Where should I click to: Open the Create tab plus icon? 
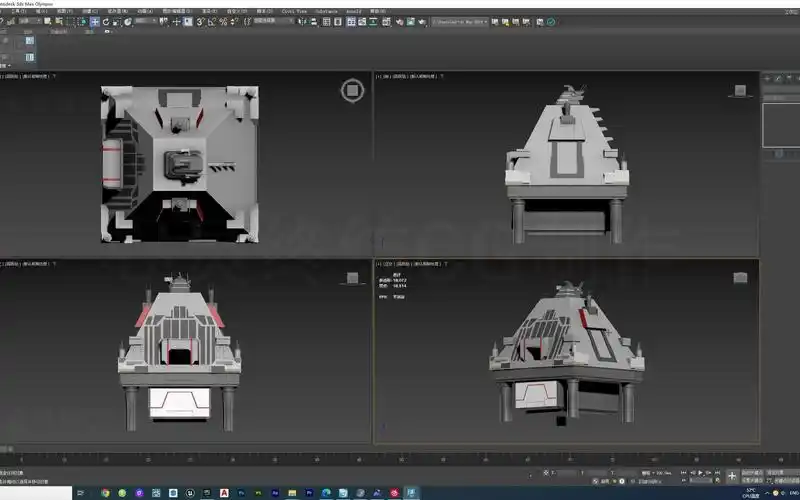768,77
